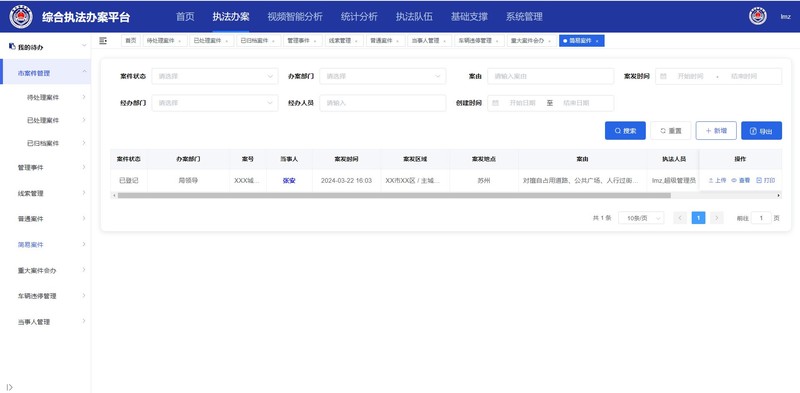Click the 创建时间 开始日期 date field
The width and height of the screenshot is (800, 393).
(x=522, y=103)
